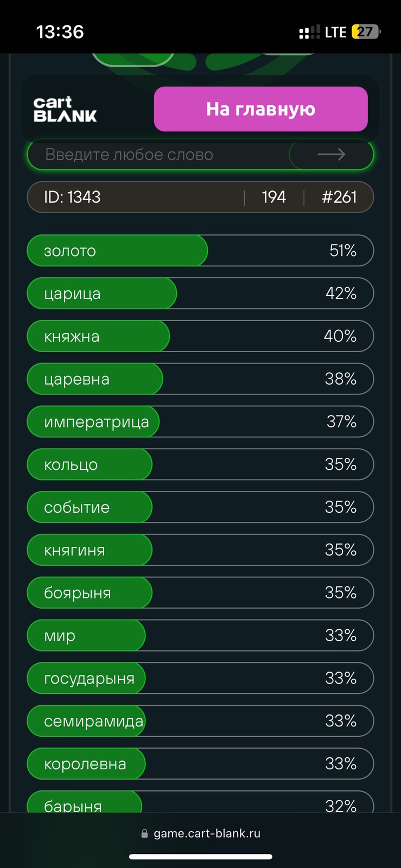
Task: Tap the кольцо word row
Action: click(x=200, y=465)
